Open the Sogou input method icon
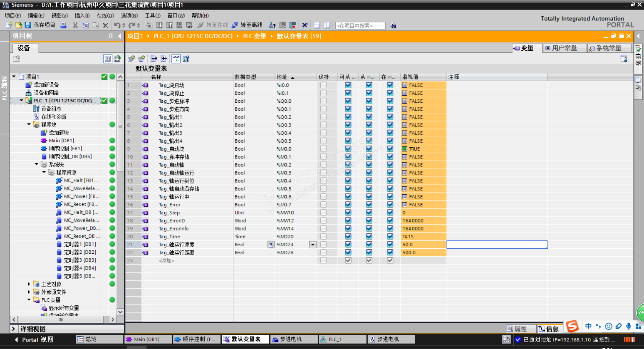Screen dimensions: 644x349 click(572, 326)
